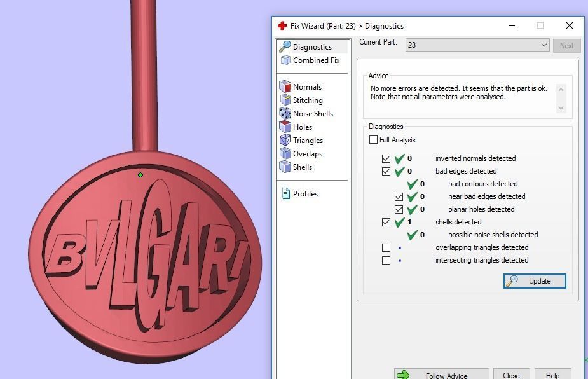588x379 pixels.
Task: Uncheck planar holes detected checkbox
Action: [399, 209]
